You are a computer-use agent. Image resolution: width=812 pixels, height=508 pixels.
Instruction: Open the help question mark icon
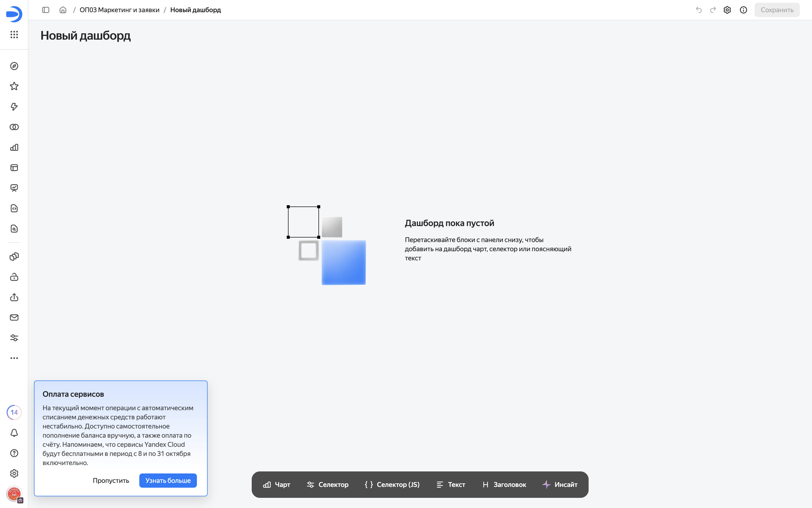pos(14,453)
